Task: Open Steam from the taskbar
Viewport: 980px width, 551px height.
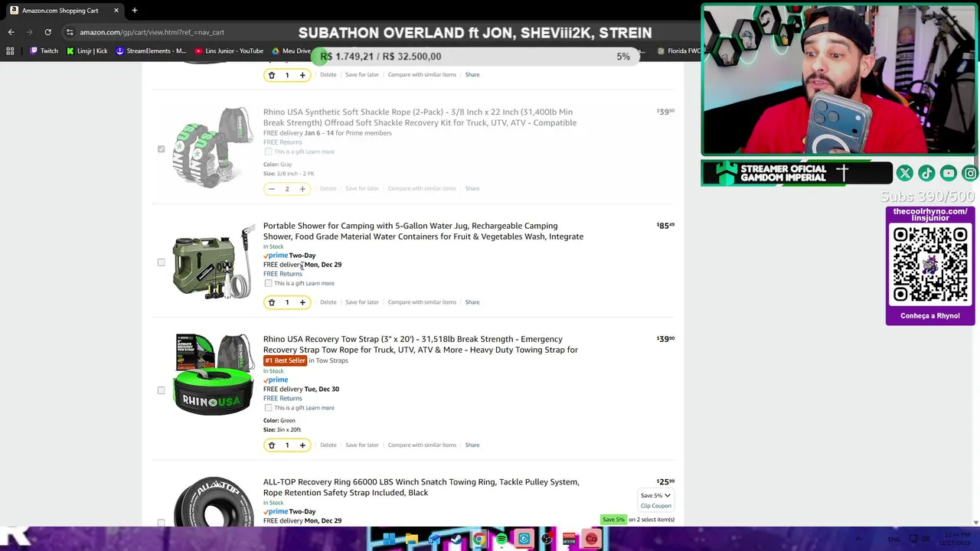Action: [456, 539]
